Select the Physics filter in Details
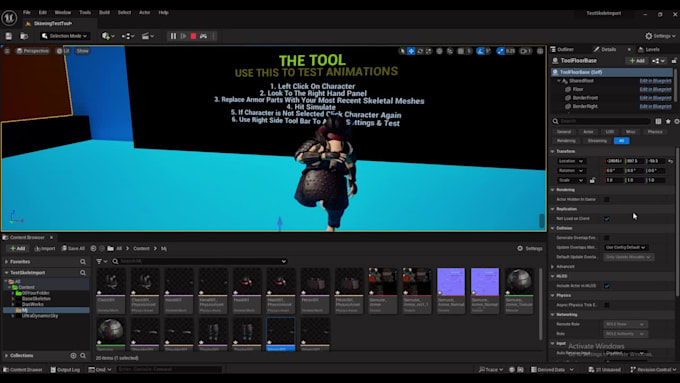The image size is (680, 383). 655,131
